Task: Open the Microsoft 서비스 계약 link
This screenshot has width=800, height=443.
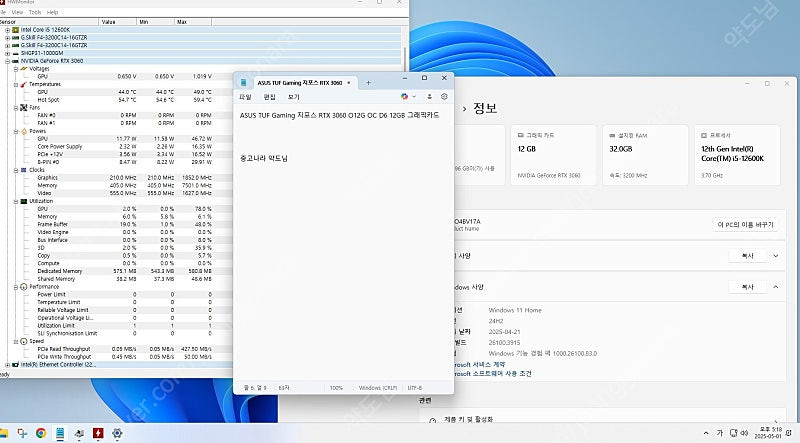Action: [480, 364]
